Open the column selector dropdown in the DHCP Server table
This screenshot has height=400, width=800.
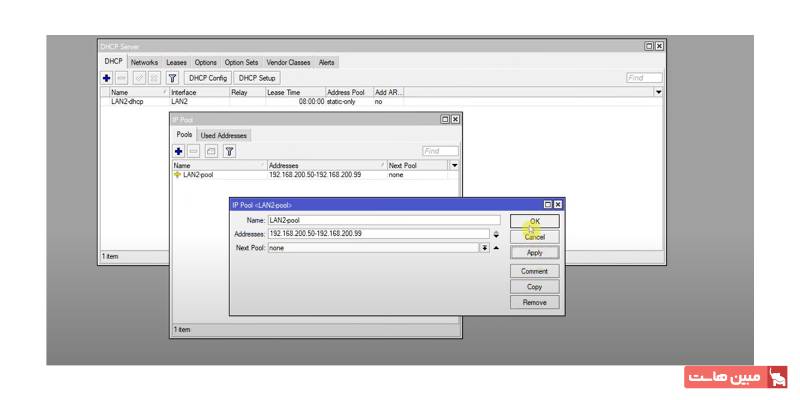pos(658,92)
